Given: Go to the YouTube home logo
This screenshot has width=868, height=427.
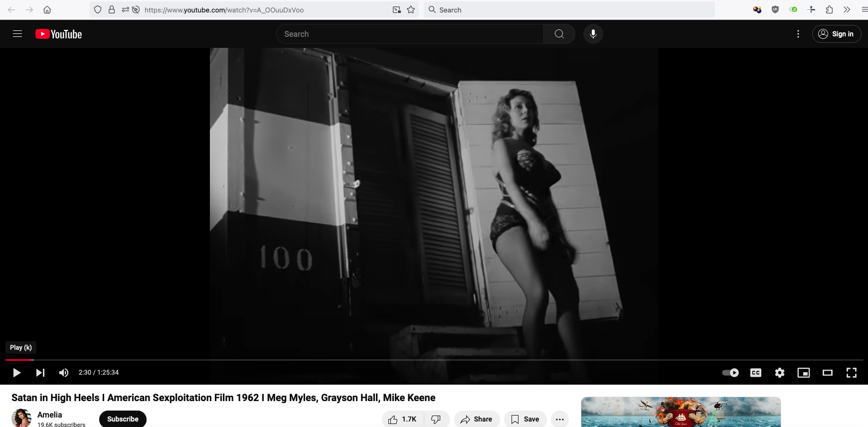Looking at the screenshot, I should [59, 34].
